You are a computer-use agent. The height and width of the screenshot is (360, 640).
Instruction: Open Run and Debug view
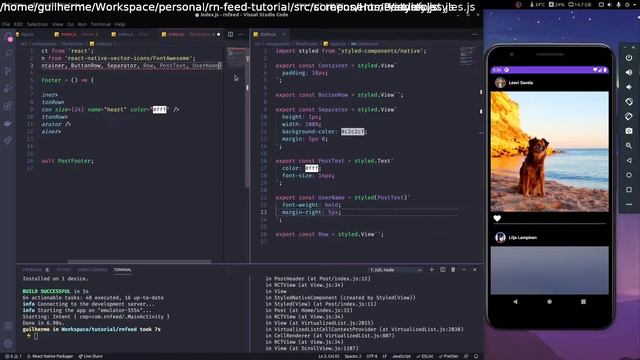coord(8,88)
